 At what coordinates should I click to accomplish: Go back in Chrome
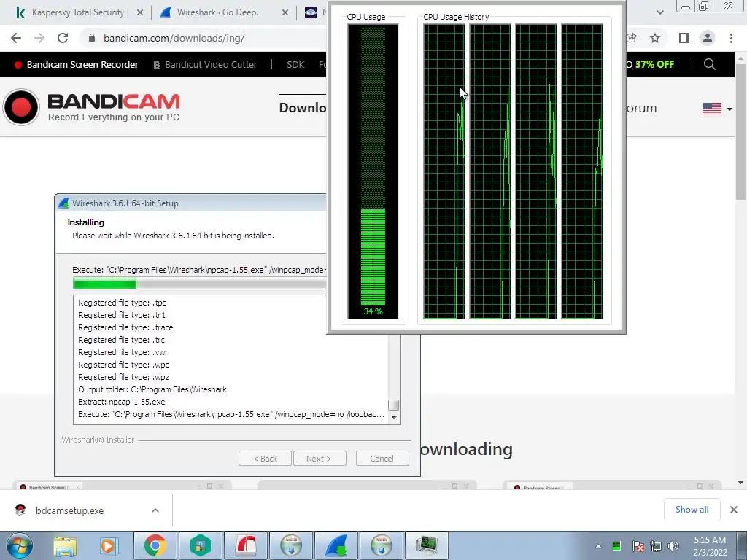[16, 38]
